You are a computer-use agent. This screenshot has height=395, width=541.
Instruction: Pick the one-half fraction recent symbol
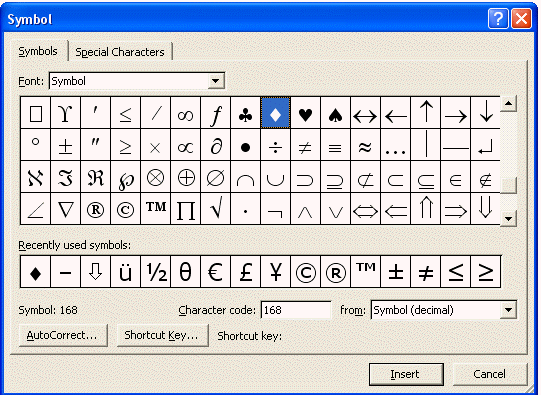click(156, 272)
